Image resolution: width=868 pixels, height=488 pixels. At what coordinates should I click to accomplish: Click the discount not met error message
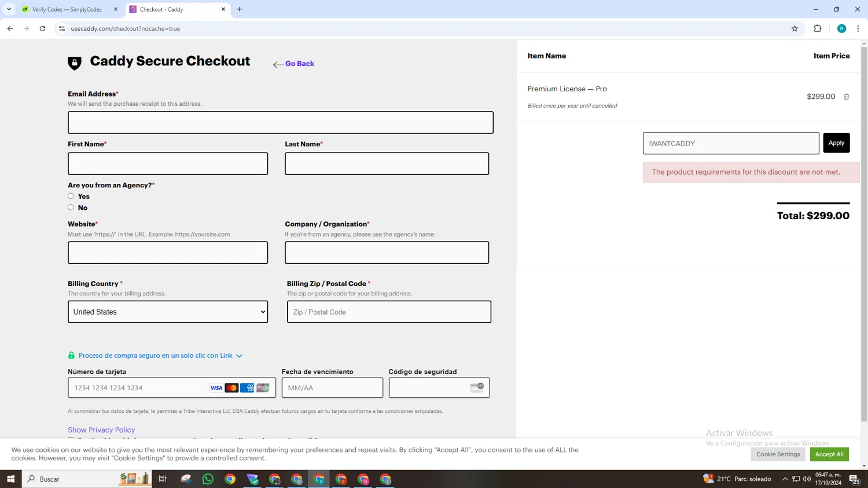click(x=751, y=172)
